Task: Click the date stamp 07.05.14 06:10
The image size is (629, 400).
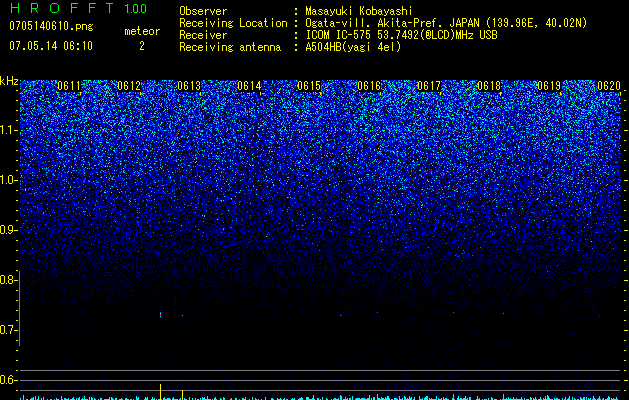Action: (x=51, y=46)
